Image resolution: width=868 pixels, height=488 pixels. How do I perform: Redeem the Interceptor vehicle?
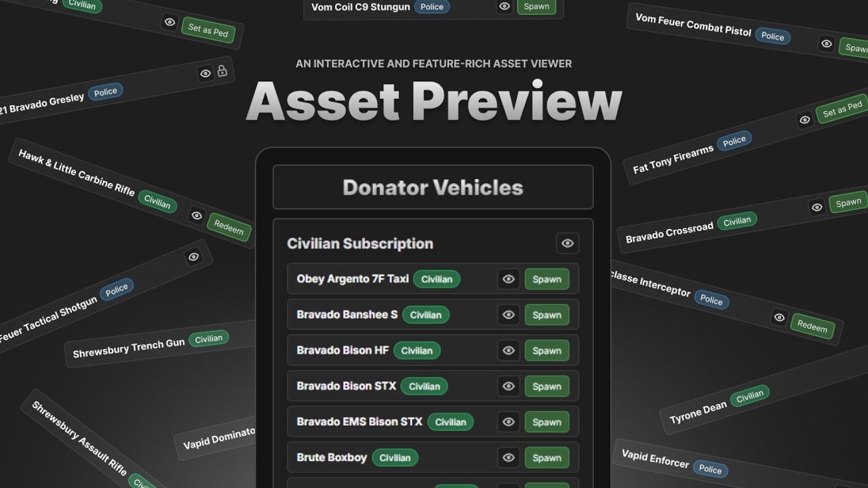[812, 326]
